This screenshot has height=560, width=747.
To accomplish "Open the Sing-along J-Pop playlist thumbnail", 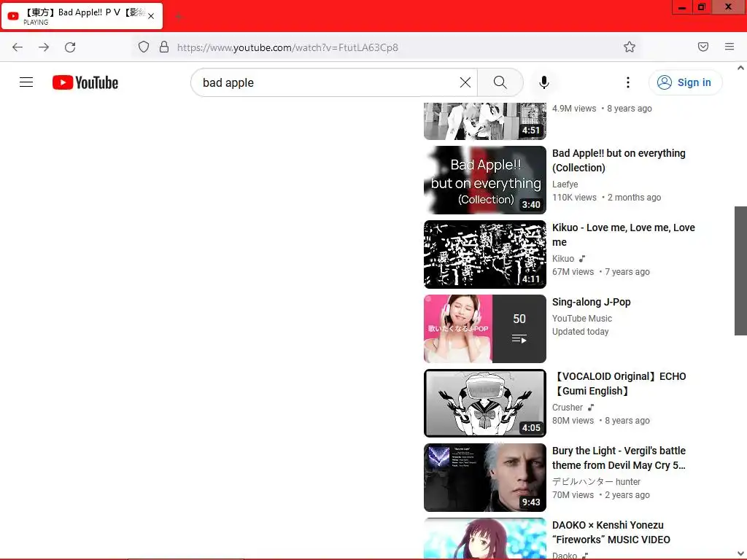I will (x=484, y=329).
